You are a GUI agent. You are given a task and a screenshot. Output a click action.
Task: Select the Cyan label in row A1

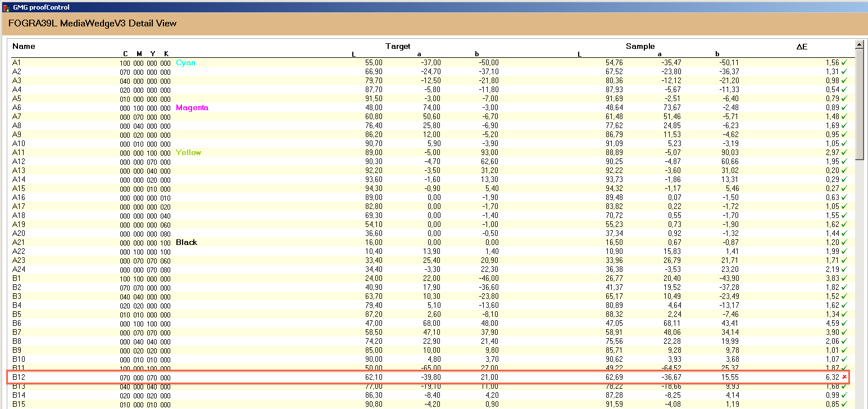click(x=185, y=62)
